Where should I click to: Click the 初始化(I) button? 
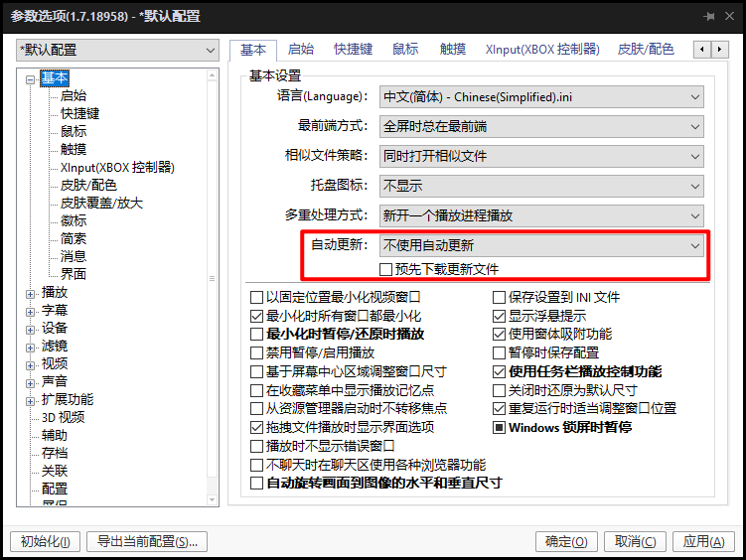coord(46,541)
